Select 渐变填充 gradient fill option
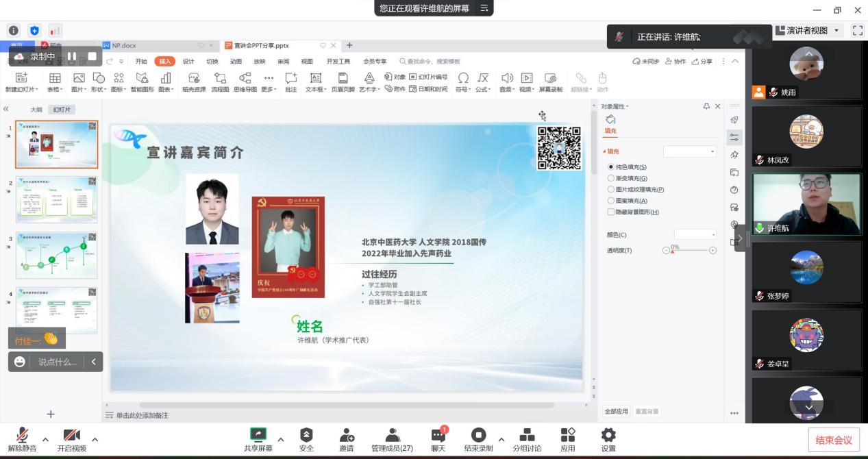This screenshot has height=459, width=868. click(x=611, y=178)
